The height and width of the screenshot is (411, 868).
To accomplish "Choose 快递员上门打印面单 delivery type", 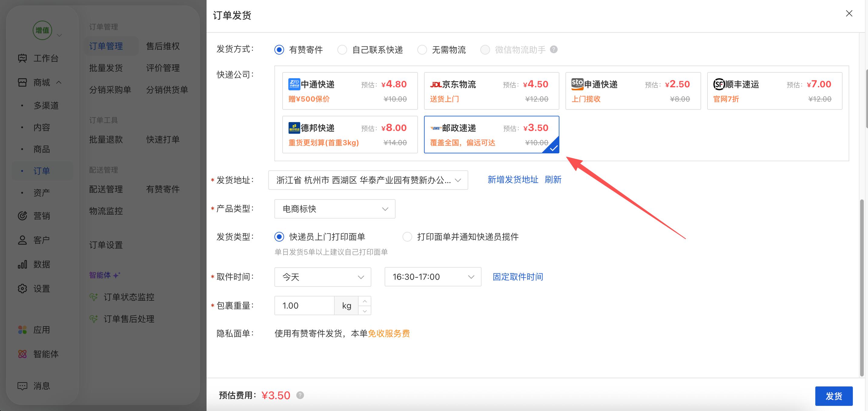I will pos(279,237).
